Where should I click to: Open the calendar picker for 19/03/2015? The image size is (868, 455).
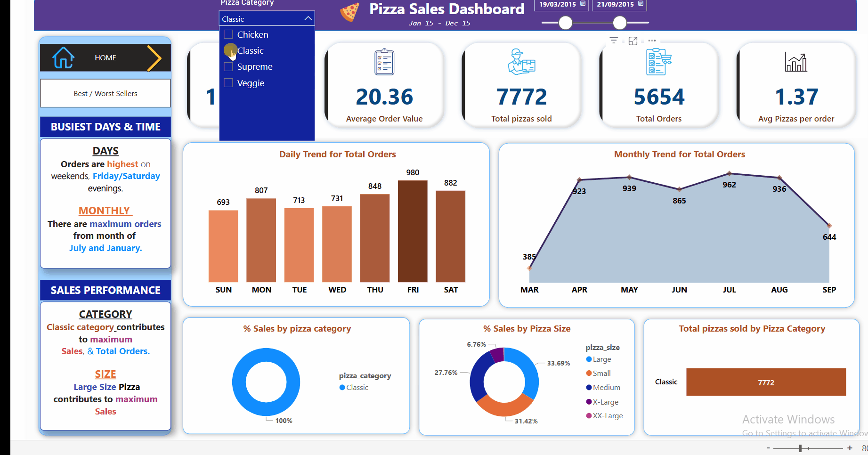(x=583, y=4)
